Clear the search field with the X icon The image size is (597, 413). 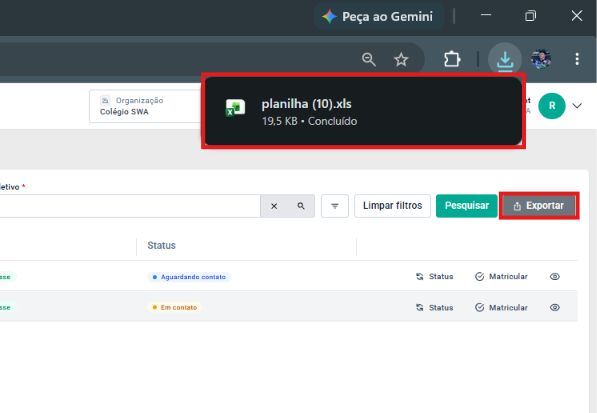(274, 206)
